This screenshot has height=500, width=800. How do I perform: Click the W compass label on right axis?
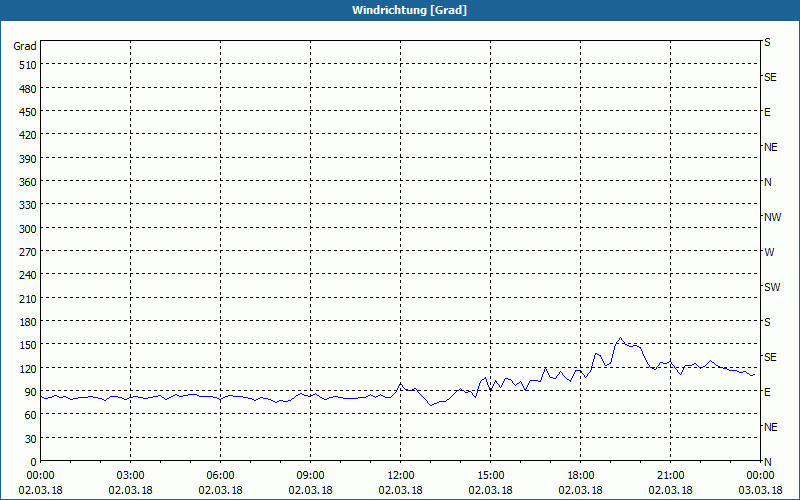(769, 252)
